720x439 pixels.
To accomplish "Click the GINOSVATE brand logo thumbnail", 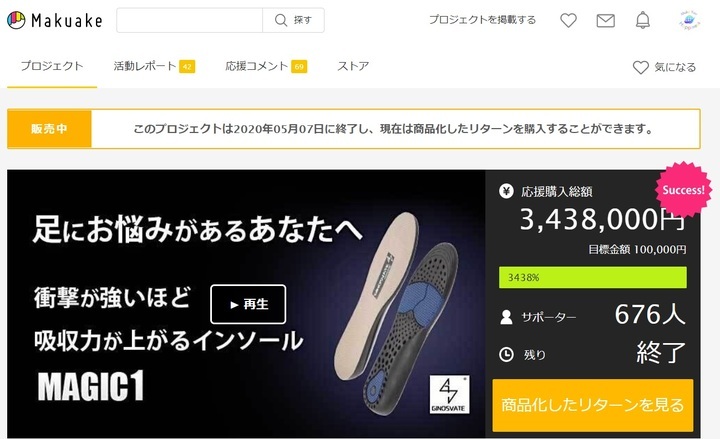I will click(449, 394).
